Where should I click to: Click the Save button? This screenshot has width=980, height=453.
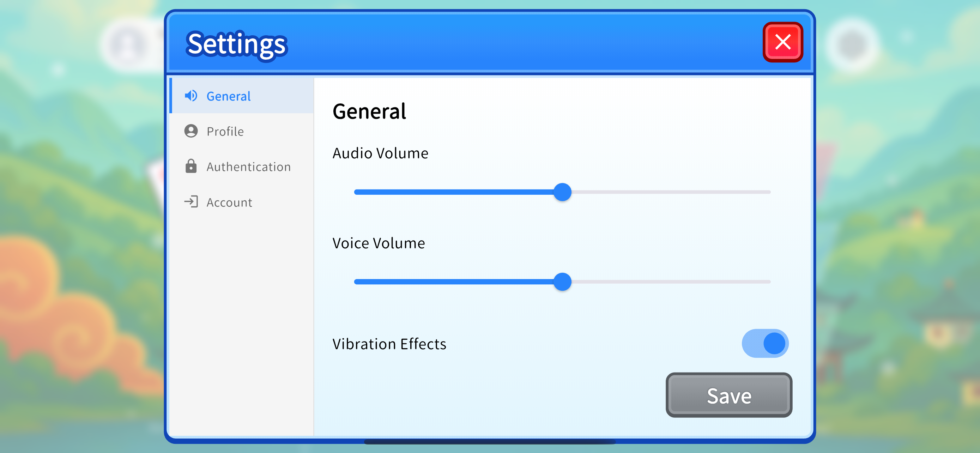coord(728,395)
